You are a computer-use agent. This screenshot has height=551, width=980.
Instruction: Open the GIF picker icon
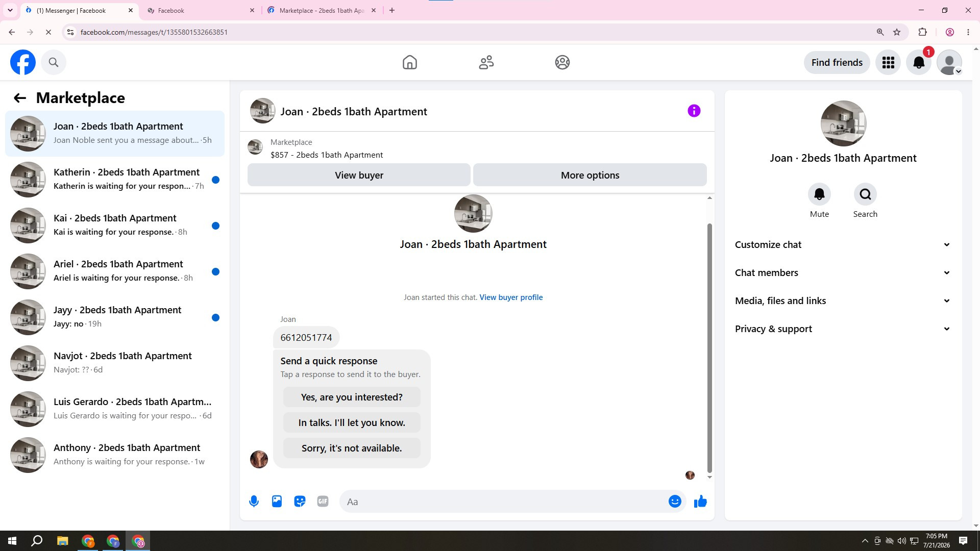click(323, 502)
